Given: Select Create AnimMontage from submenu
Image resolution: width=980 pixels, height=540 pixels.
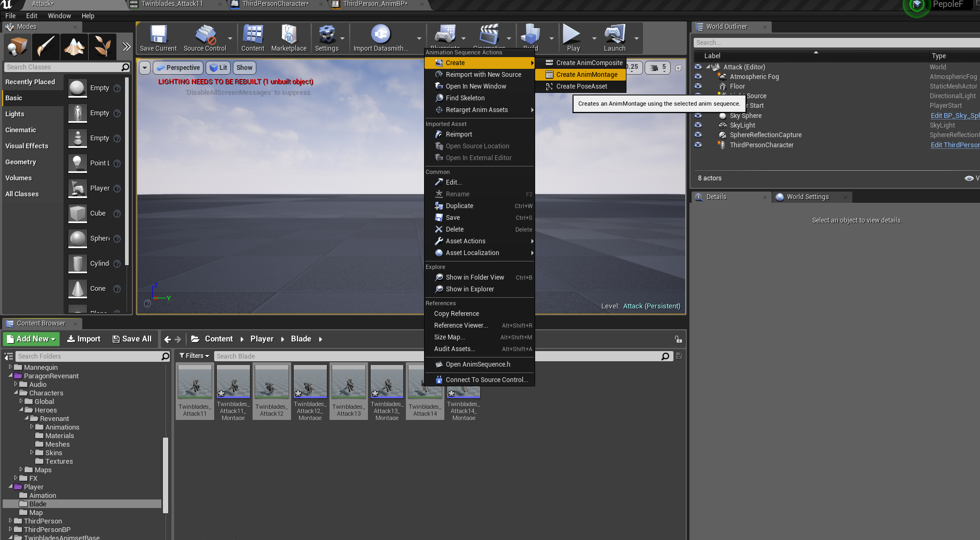Looking at the screenshot, I should pos(581,75).
